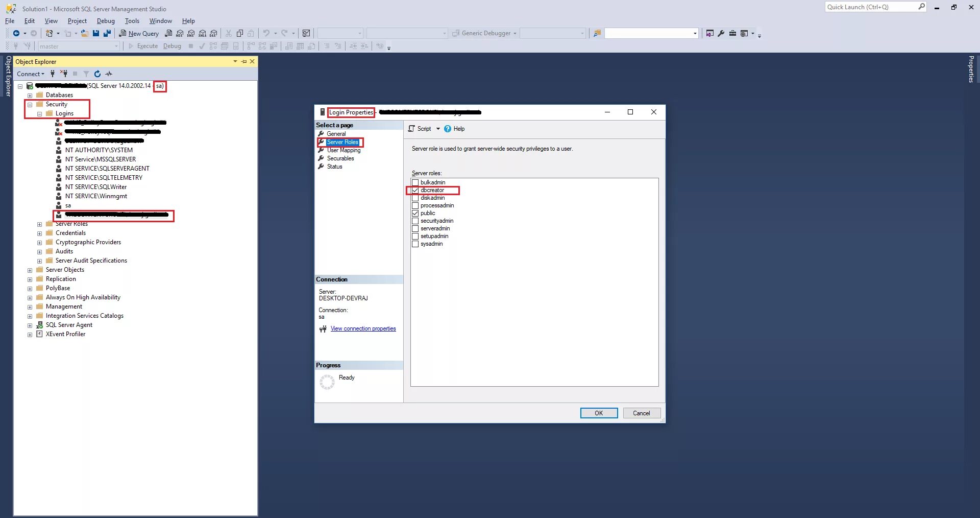The image size is (980, 518).
Task: Click the New Project toolbar icon
Action: 49,33
